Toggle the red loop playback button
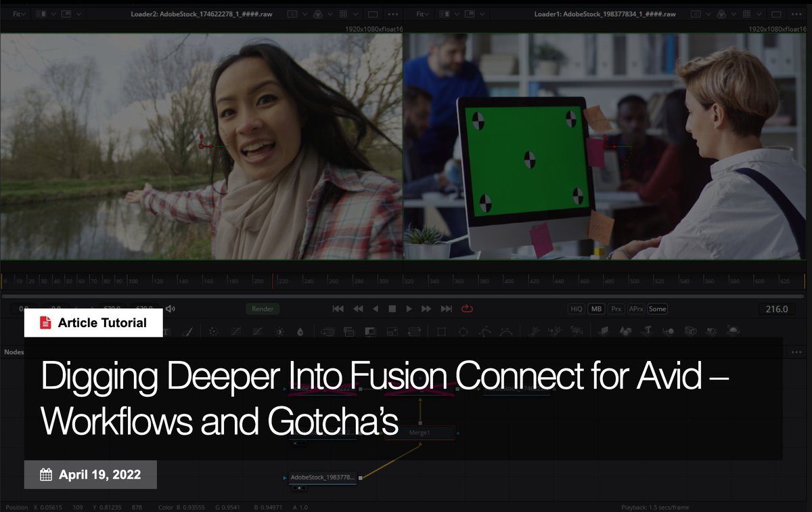The width and height of the screenshot is (812, 512). click(467, 309)
